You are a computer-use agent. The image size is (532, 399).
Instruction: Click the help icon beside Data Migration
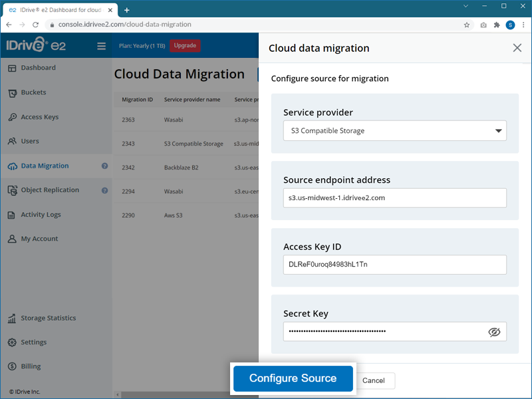104,166
